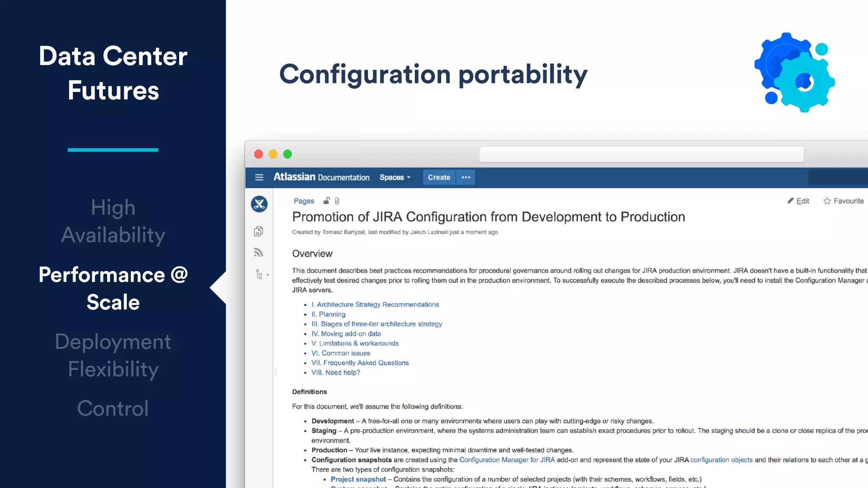The height and width of the screenshot is (488, 868).
Task: Click the Overview heading
Action: (x=312, y=254)
